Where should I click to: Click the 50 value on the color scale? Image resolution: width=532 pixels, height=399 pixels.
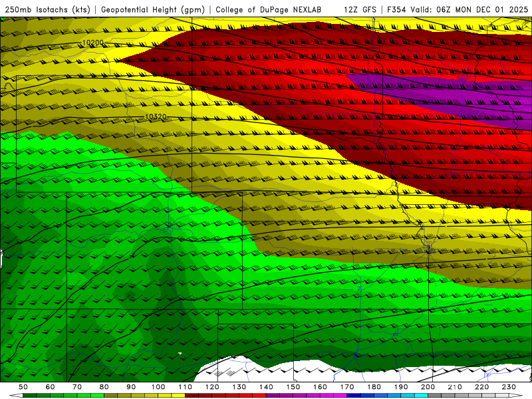pos(23,387)
